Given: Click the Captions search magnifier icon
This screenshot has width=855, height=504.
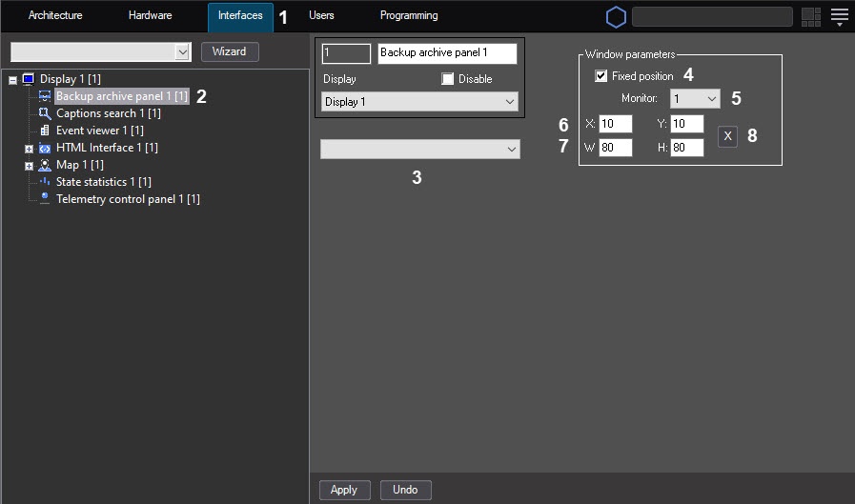Looking at the screenshot, I should pos(45,113).
